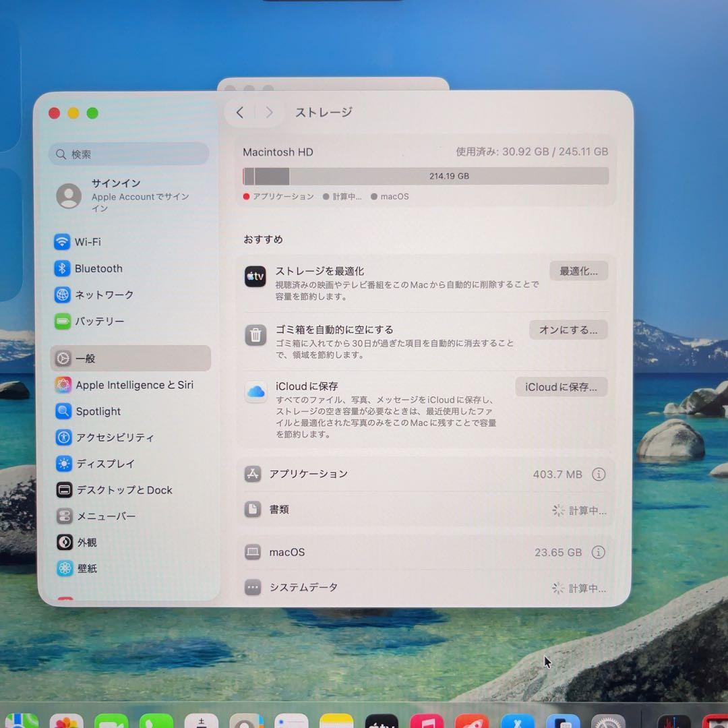Open Apple Intelligence と Siri settings
Image resolution: width=728 pixels, height=728 pixels.
click(133, 385)
